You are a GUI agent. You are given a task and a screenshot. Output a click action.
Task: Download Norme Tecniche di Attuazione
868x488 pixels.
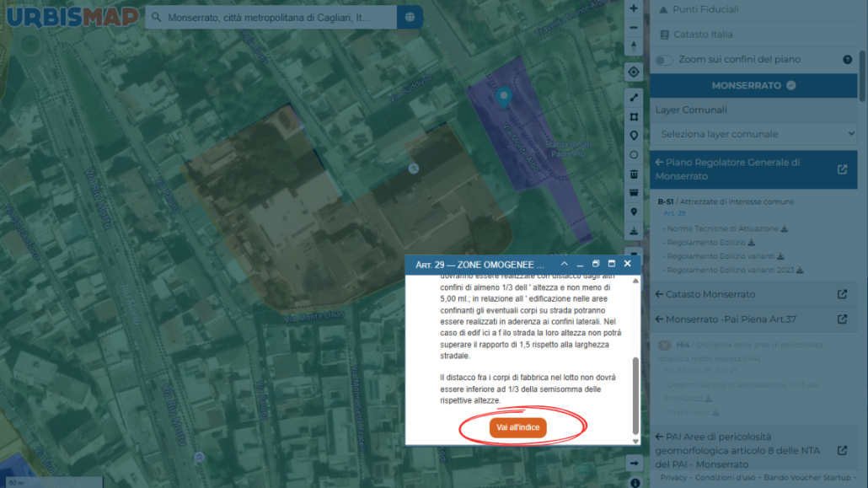(785, 228)
